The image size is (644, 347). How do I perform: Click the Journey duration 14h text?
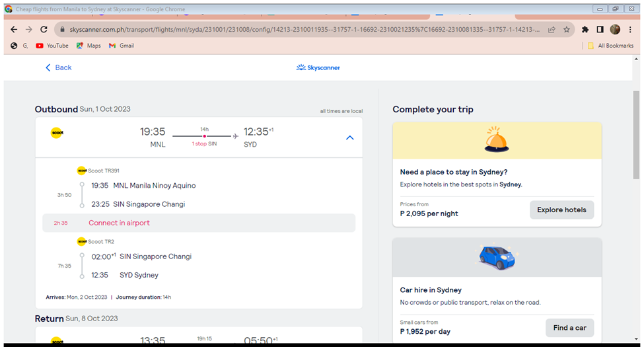143,297
